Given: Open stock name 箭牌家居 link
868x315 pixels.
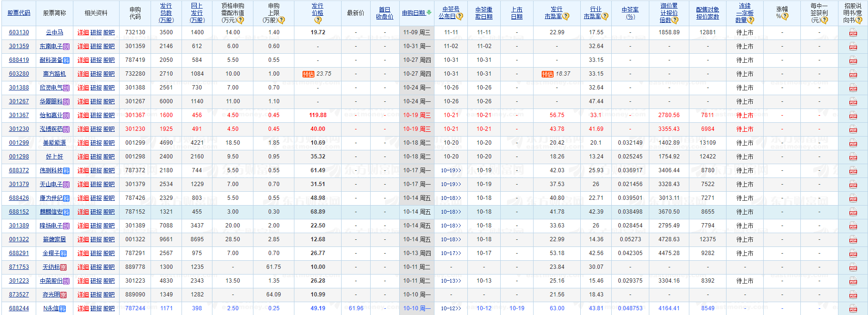Looking at the screenshot, I should coord(54,239).
